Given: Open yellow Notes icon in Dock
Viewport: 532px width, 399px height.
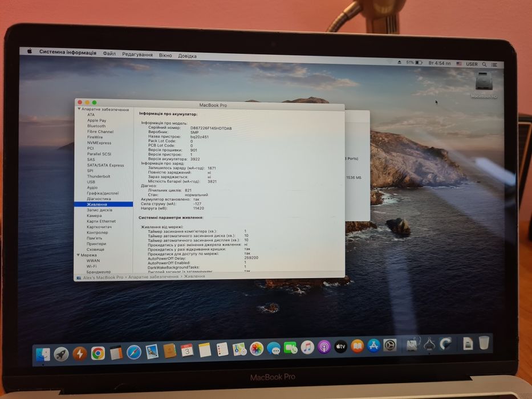Looking at the screenshot, I should (x=205, y=350).
